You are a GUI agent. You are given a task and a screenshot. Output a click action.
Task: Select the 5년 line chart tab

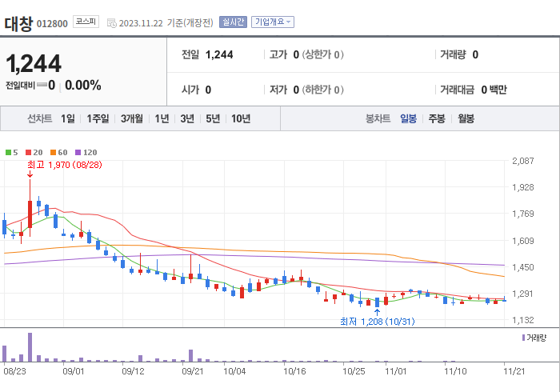click(213, 118)
